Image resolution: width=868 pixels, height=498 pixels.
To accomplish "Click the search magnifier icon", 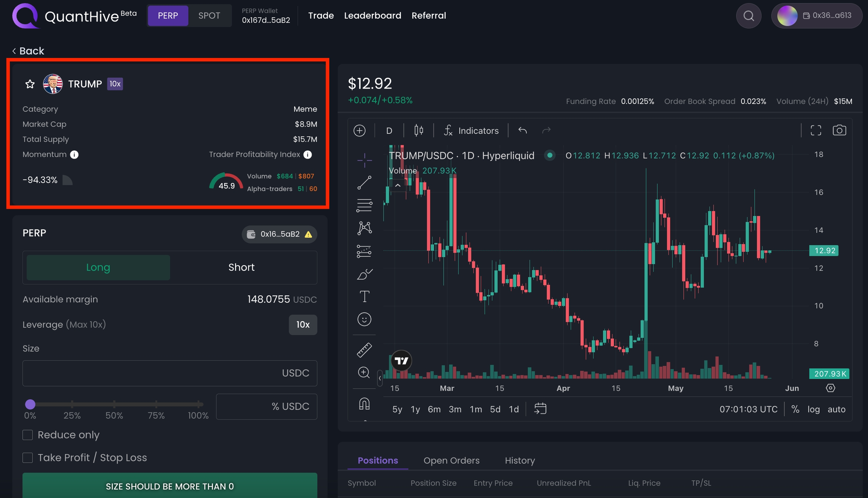I will click(749, 16).
